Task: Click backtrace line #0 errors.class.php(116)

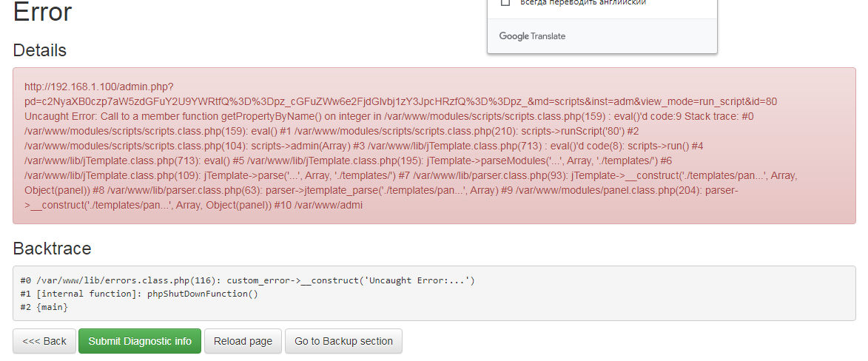Action: point(248,280)
